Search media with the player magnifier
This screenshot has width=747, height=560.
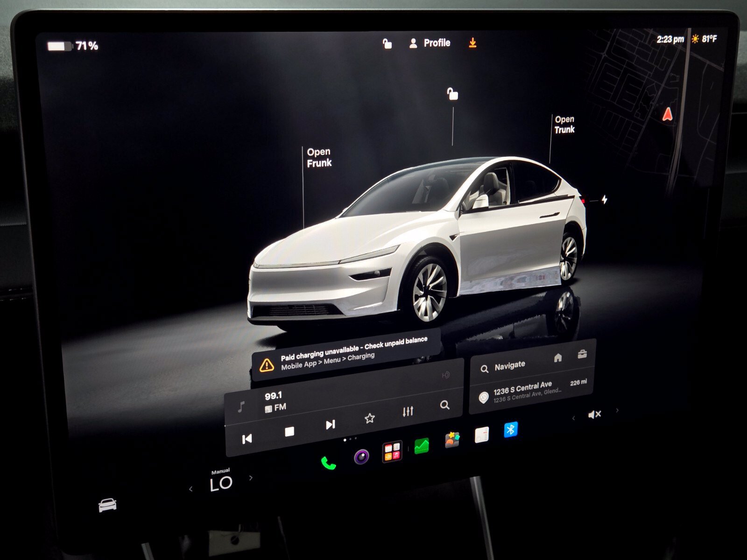coord(445,405)
